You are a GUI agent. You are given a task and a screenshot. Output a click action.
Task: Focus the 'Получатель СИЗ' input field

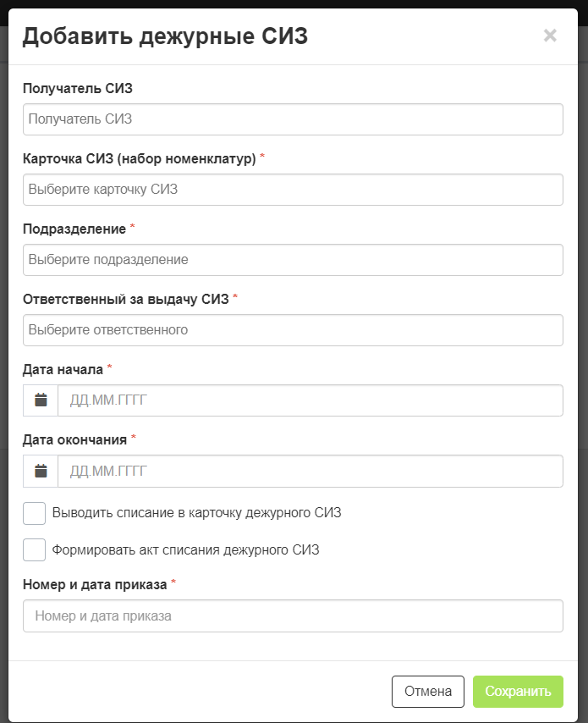[x=293, y=119]
